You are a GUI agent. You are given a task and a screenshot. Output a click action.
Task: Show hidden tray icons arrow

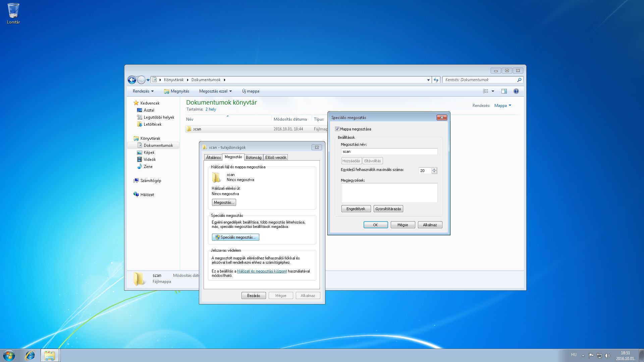pyautogui.click(x=583, y=356)
